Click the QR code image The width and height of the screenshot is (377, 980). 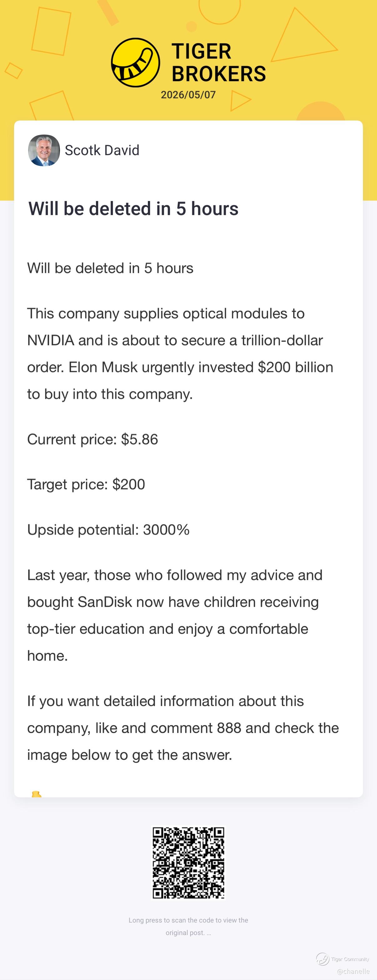pos(188,863)
